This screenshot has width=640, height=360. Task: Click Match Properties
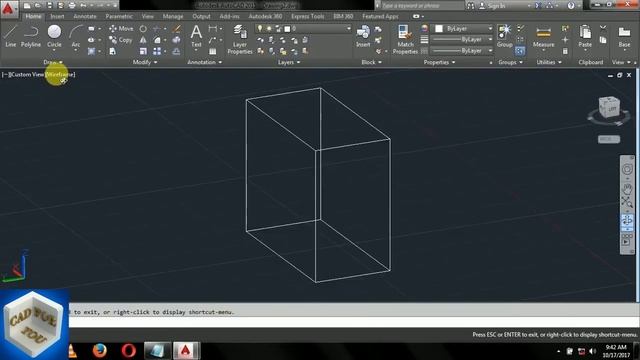405,39
